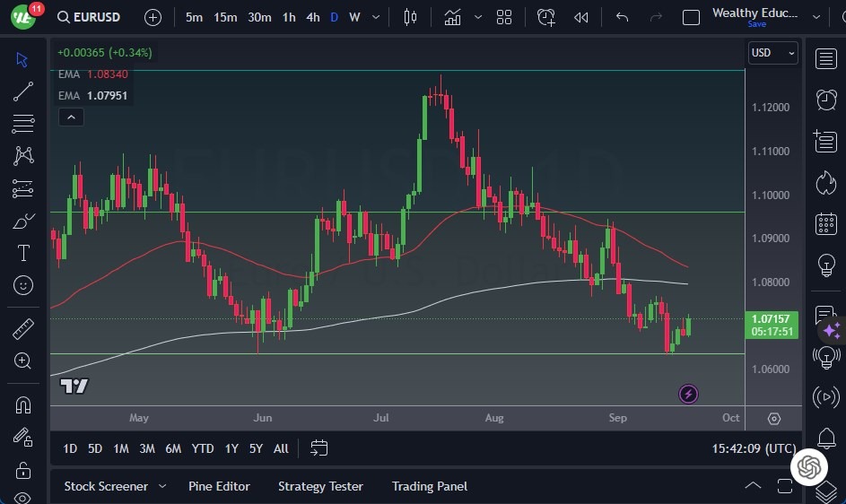
Task: Toggle lock all drawings padlock
Action: [x=23, y=470]
